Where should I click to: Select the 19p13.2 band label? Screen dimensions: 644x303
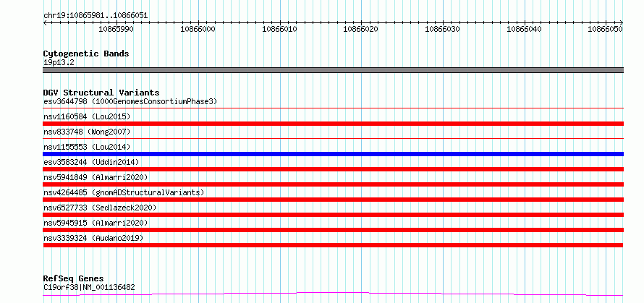pyautogui.click(x=59, y=63)
